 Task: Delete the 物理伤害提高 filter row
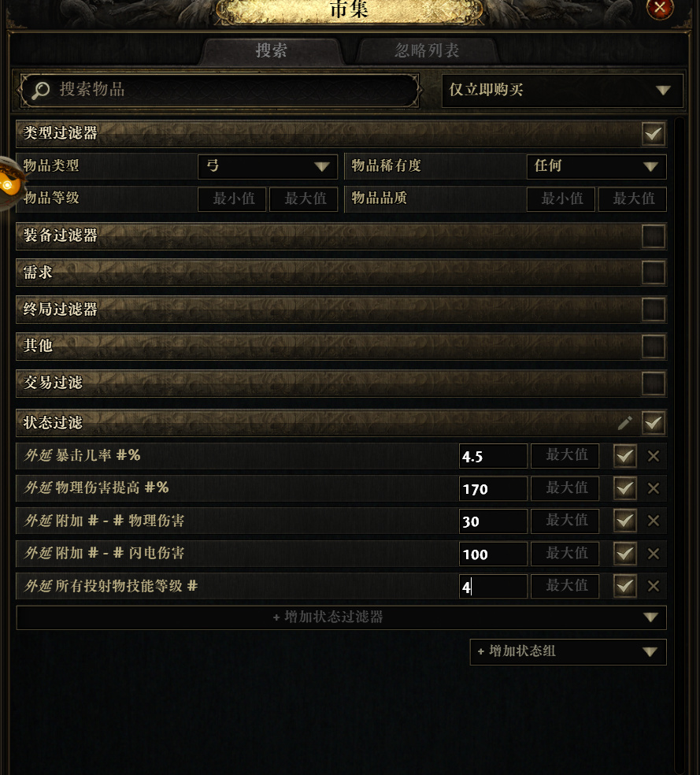[x=653, y=488]
